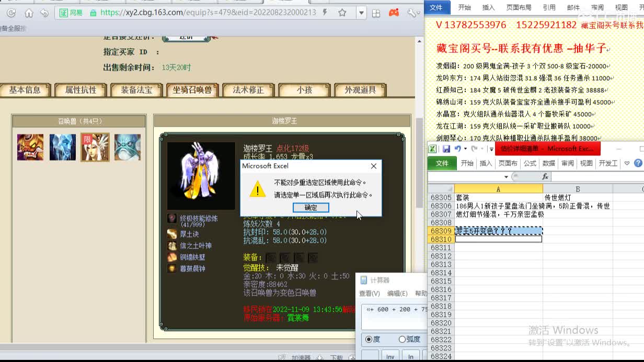Click the 确定 button in Excel dialog
This screenshot has height=362, width=644.
pos(310,208)
